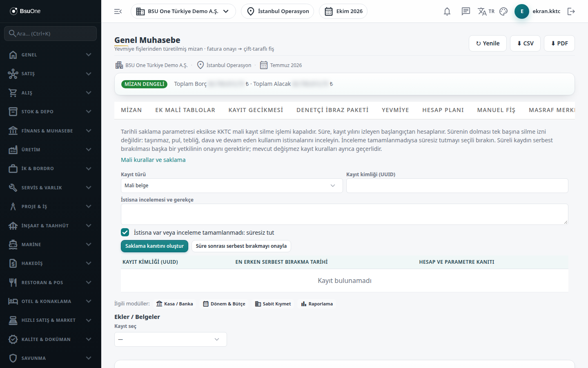Click Saklama kanıtını oluştur button
The height and width of the screenshot is (368, 588).
(154, 246)
